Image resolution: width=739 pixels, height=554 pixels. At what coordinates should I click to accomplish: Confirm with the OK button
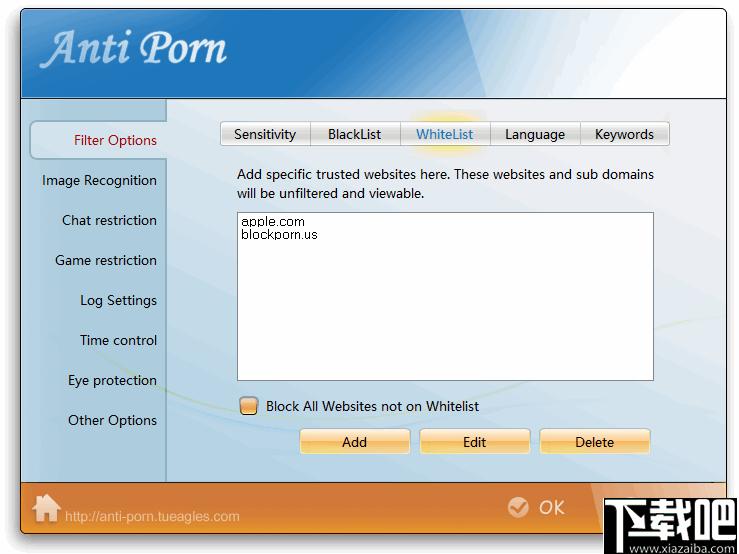537,507
